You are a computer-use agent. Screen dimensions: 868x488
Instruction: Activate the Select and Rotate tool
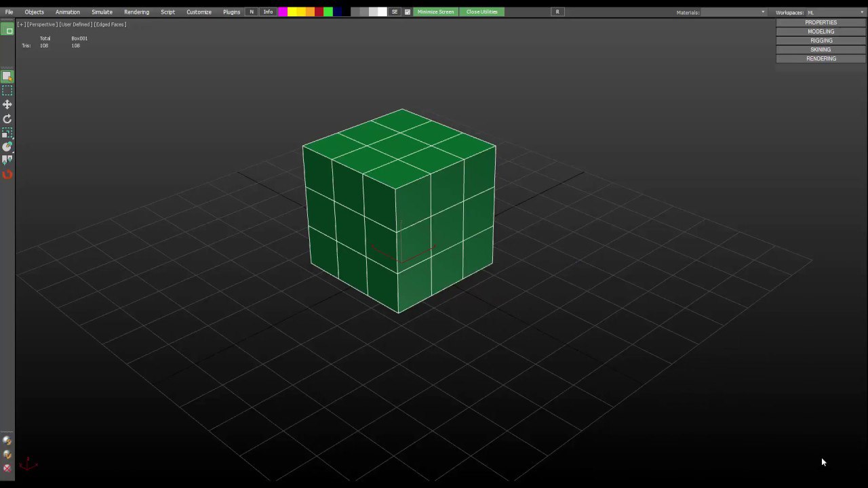tap(7, 119)
